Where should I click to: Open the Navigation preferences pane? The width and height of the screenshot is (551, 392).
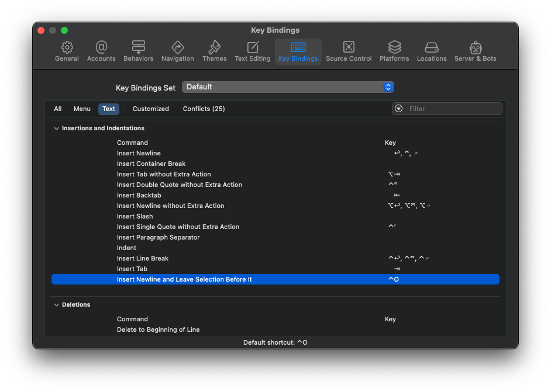177,51
